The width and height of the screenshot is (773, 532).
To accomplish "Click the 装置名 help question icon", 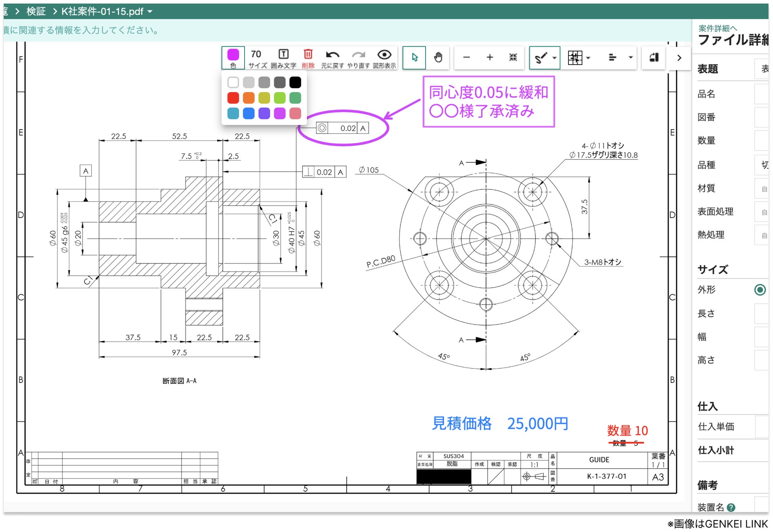I will click(x=731, y=507).
